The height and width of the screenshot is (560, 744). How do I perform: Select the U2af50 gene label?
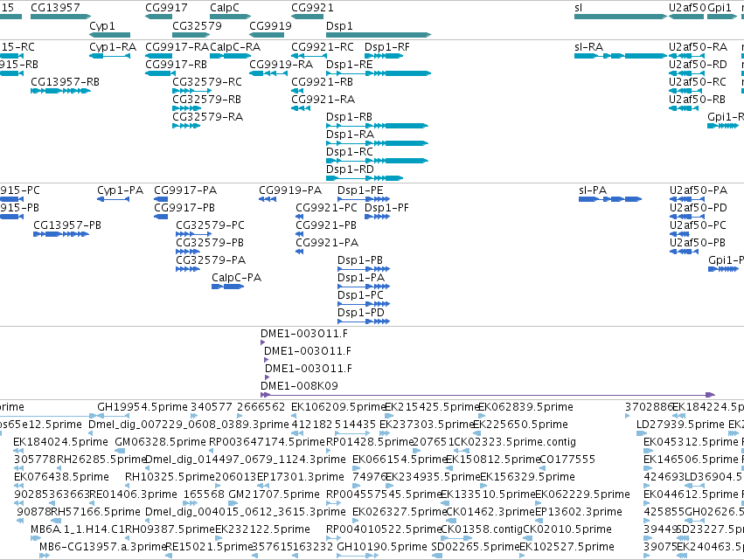point(687,8)
